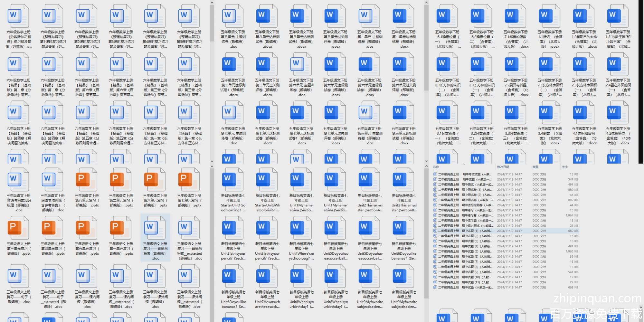Sort the file list by 名称 column
Screen dimensions: 644x322
point(436,167)
